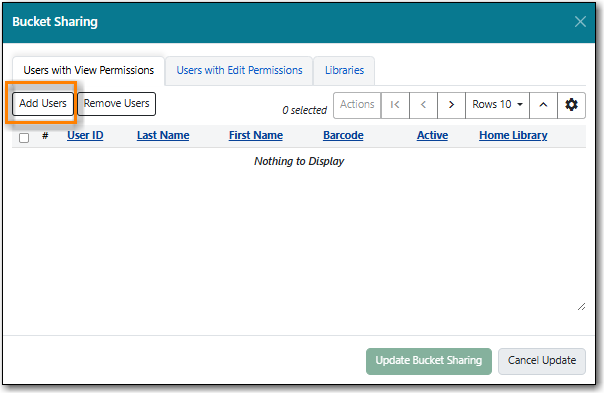This screenshot has width=604, height=393.
Task: Sort by Home Library column header
Action: (x=513, y=135)
